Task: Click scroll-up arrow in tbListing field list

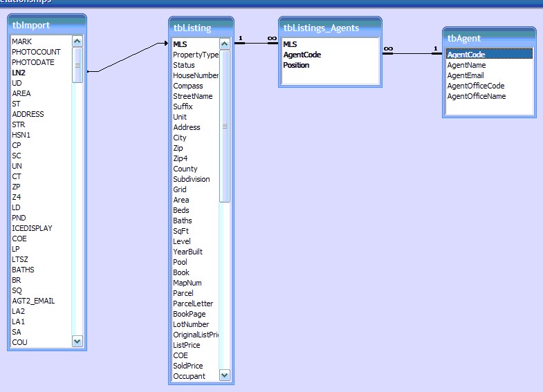Action: (x=225, y=44)
